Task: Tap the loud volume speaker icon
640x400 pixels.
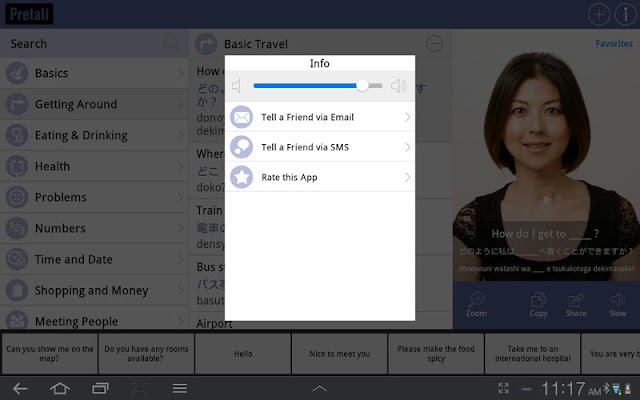Action: pos(398,86)
